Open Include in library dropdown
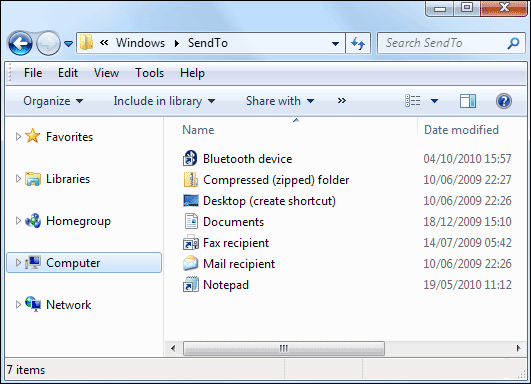 (164, 101)
